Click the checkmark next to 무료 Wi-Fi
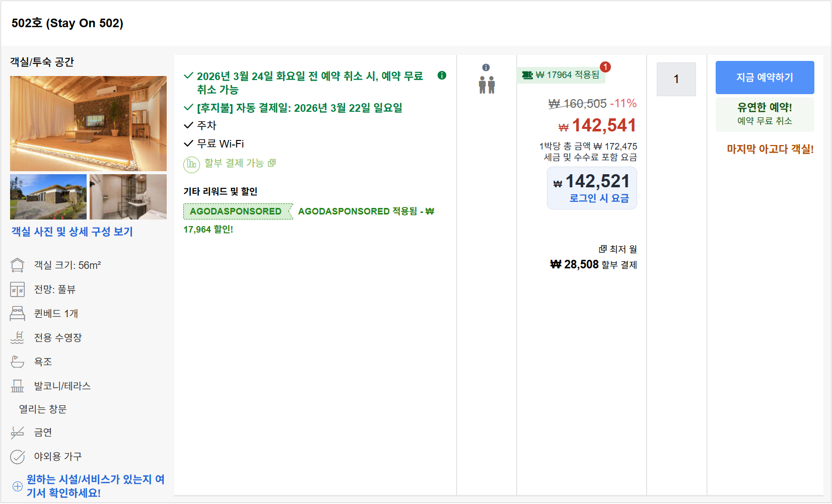This screenshot has height=504, width=832. point(188,143)
